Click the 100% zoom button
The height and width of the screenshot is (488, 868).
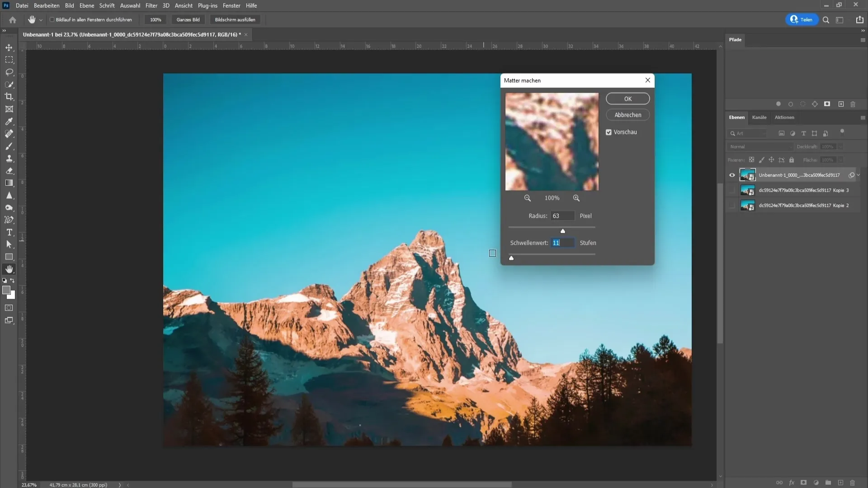[156, 20]
